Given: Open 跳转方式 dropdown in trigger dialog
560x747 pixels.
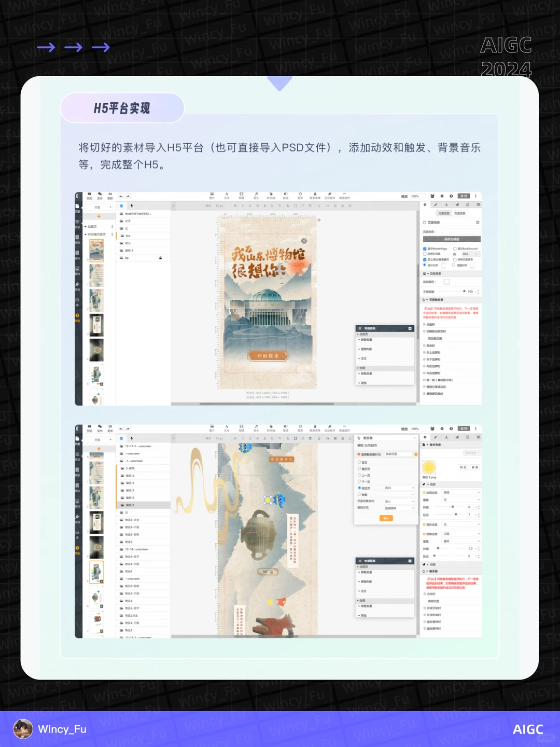Looking at the screenshot, I should tap(399, 508).
